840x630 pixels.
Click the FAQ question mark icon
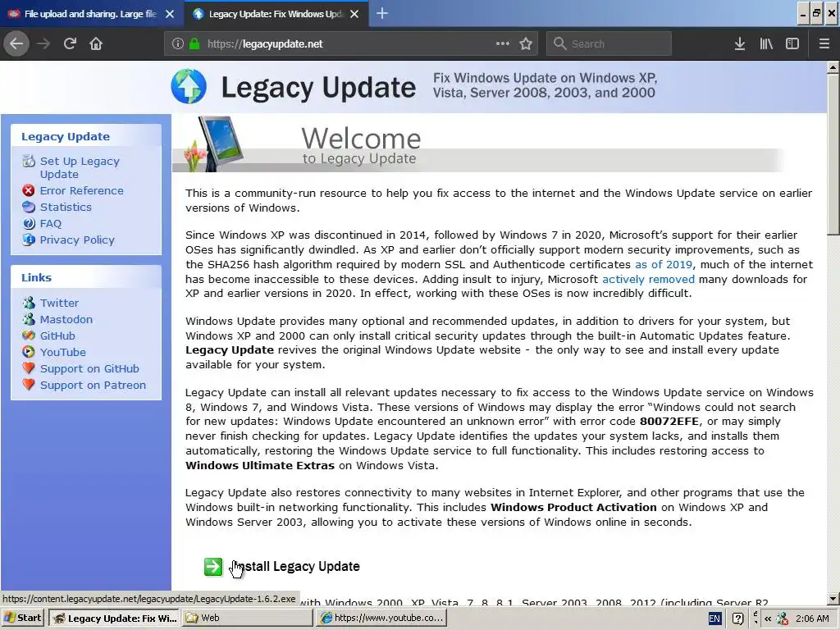[29, 223]
